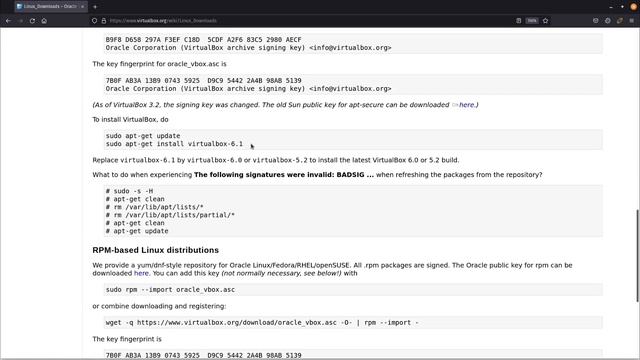Image resolution: width=640 pixels, height=360 pixels.
Task: Open the browser home page
Action: click(x=44, y=20)
